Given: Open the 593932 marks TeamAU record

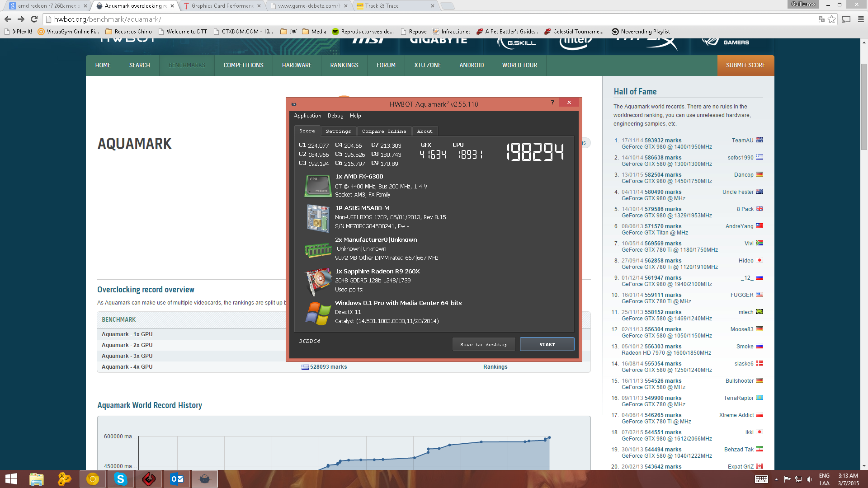Looking at the screenshot, I should (663, 141).
